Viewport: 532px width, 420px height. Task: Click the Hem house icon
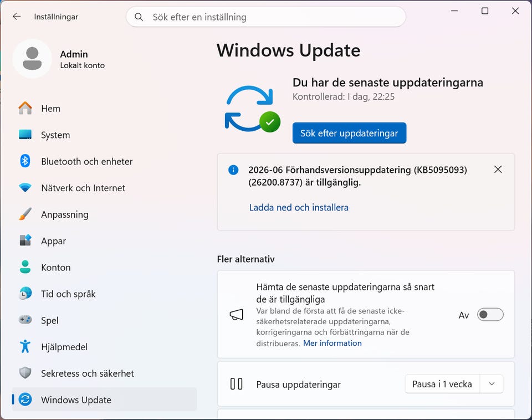tap(25, 108)
